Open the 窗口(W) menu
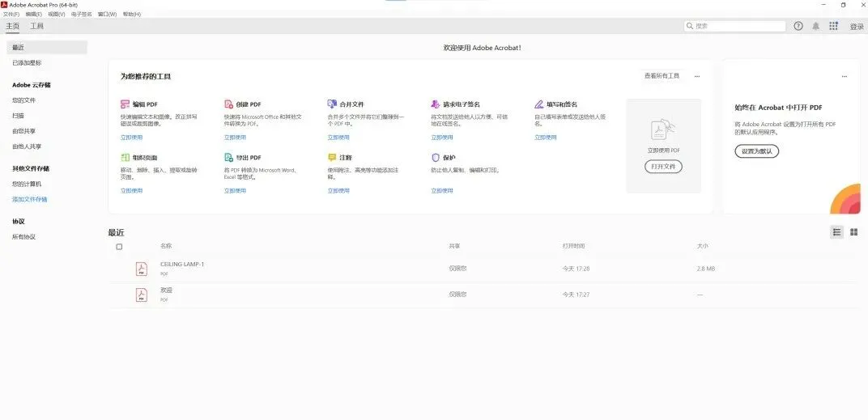This screenshot has width=868, height=420. click(x=107, y=15)
